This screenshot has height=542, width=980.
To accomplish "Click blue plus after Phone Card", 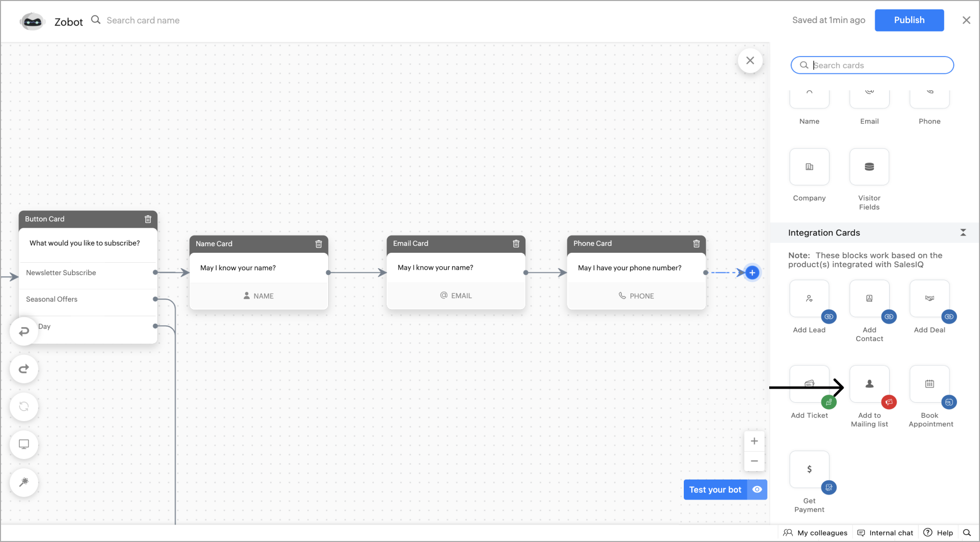I will tap(752, 273).
